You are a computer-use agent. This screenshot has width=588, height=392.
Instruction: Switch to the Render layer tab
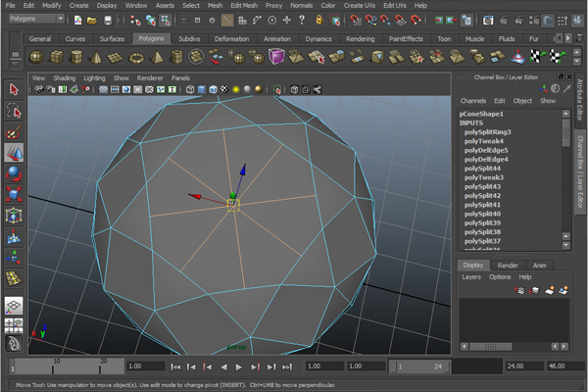pyautogui.click(x=508, y=266)
